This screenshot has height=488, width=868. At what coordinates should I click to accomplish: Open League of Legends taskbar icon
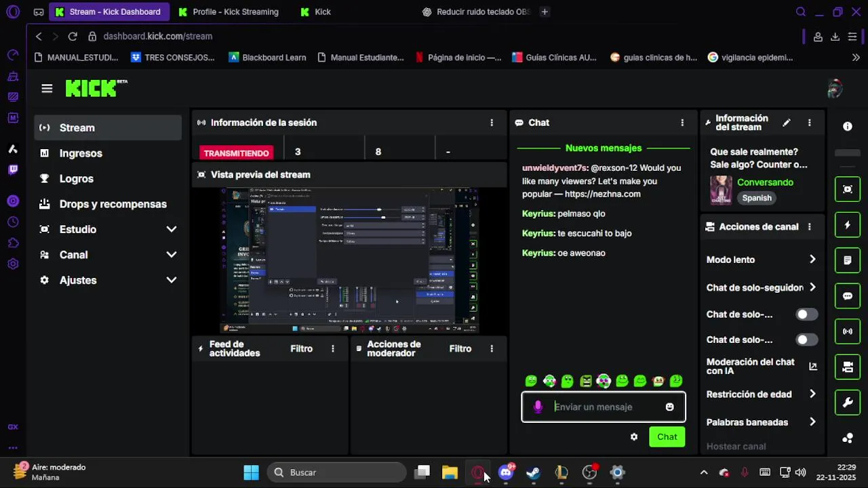[x=561, y=472]
